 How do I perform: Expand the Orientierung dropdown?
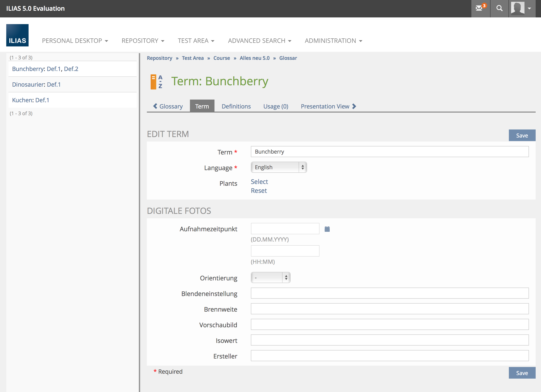(x=270, y=277)
